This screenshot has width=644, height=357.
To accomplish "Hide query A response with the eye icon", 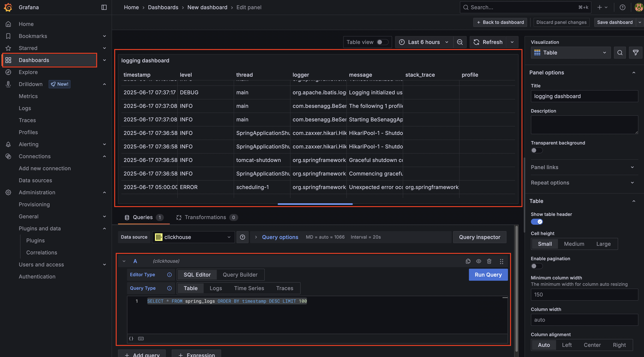I will click(x=478, y=261).
